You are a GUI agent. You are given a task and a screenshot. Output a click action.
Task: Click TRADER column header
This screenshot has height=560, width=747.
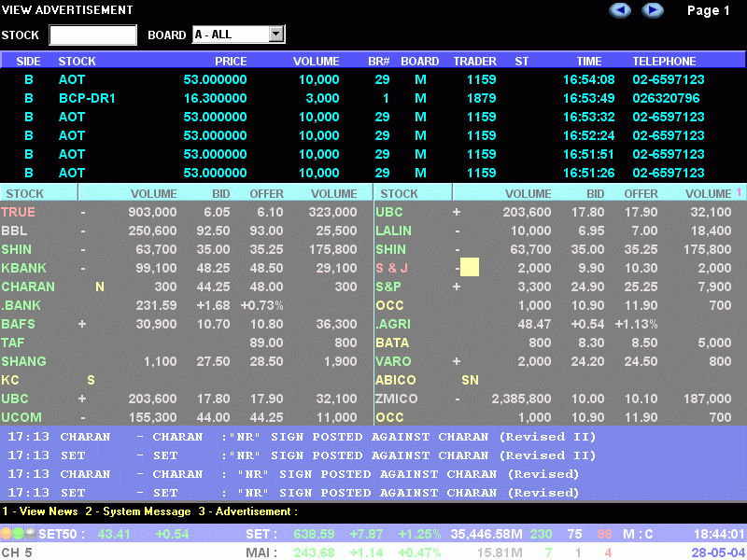pyautogui.click(x=474, y=61)
